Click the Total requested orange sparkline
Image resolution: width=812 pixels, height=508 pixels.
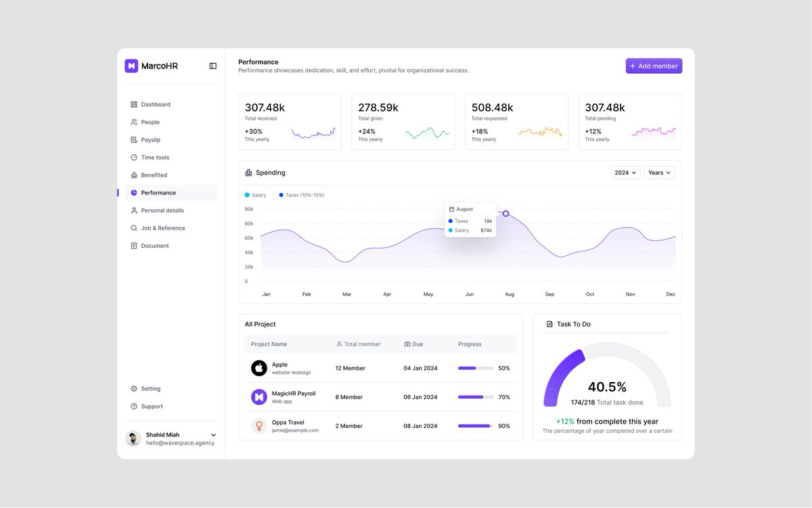click(541, 132)
